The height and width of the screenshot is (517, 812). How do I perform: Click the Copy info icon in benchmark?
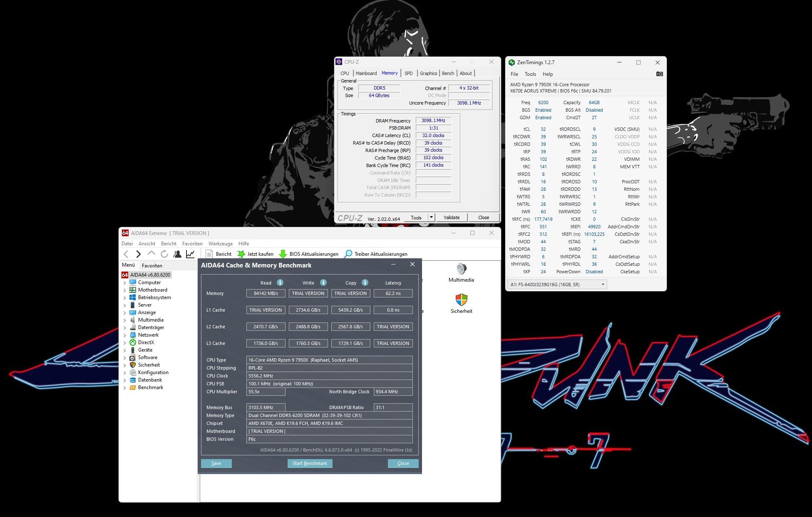pyautogui.click(x=365, y=282)
